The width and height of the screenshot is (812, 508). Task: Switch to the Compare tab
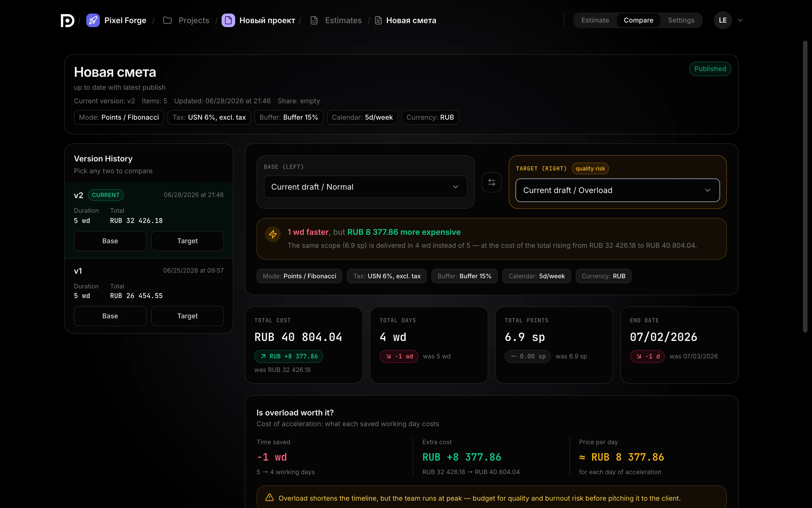[x=638, y=21]
